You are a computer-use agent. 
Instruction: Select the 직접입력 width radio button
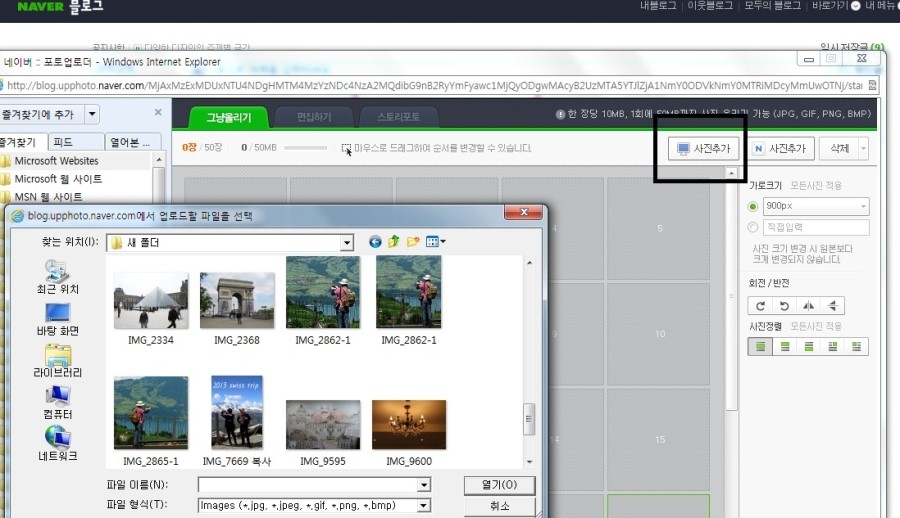click(x=753, y=227)
